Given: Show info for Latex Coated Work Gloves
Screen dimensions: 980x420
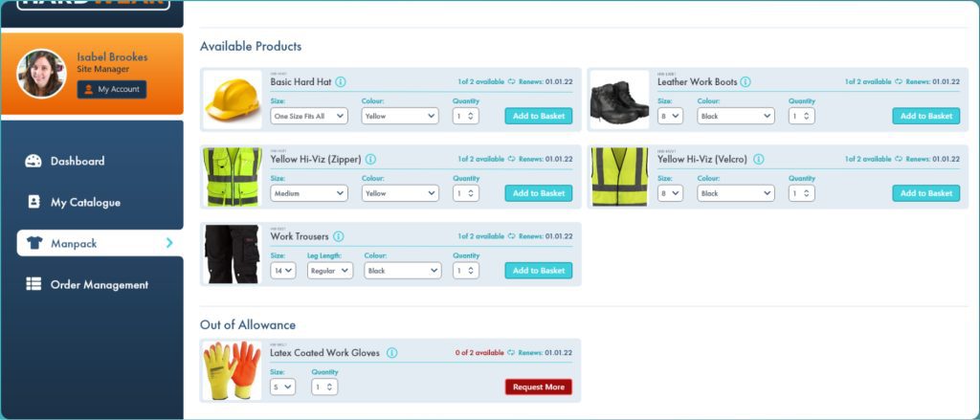Looking at the screenshot, I should click(391, 353).
